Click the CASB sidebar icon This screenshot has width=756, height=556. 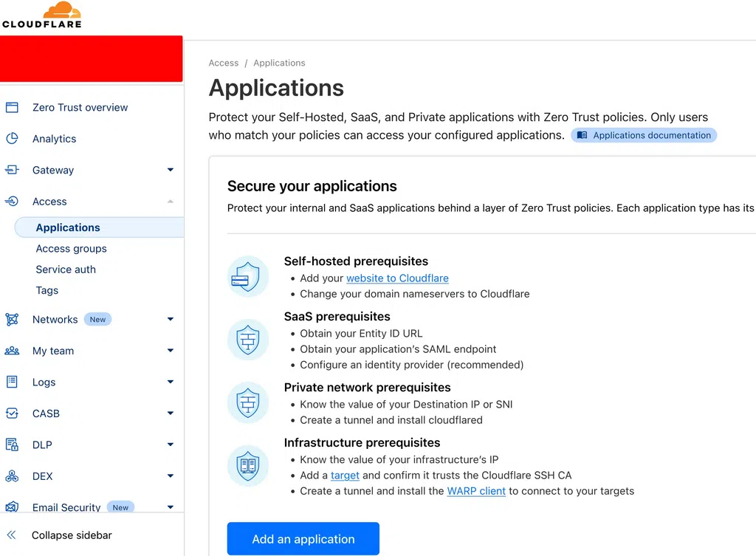tap(12, 413)
